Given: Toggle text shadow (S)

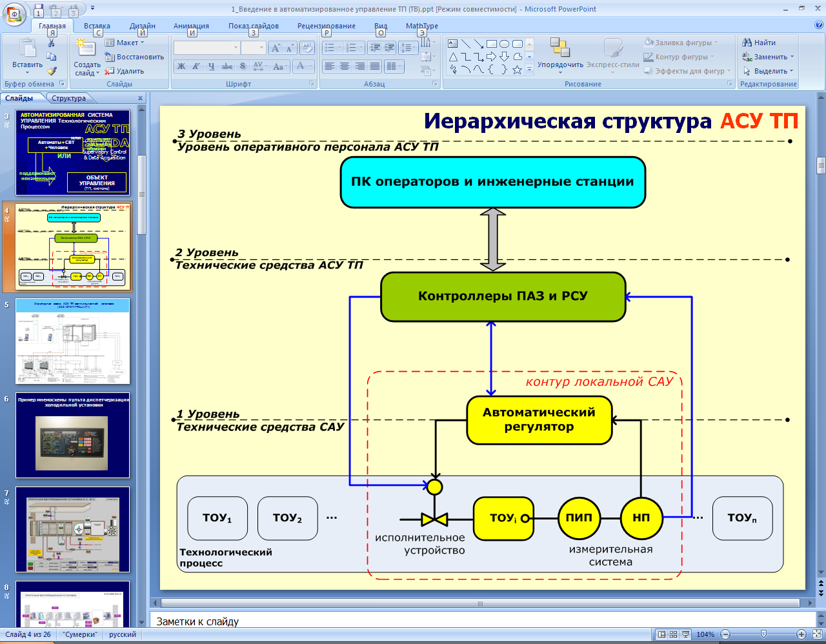Looking at the screenshot, I should click(242, 66).
